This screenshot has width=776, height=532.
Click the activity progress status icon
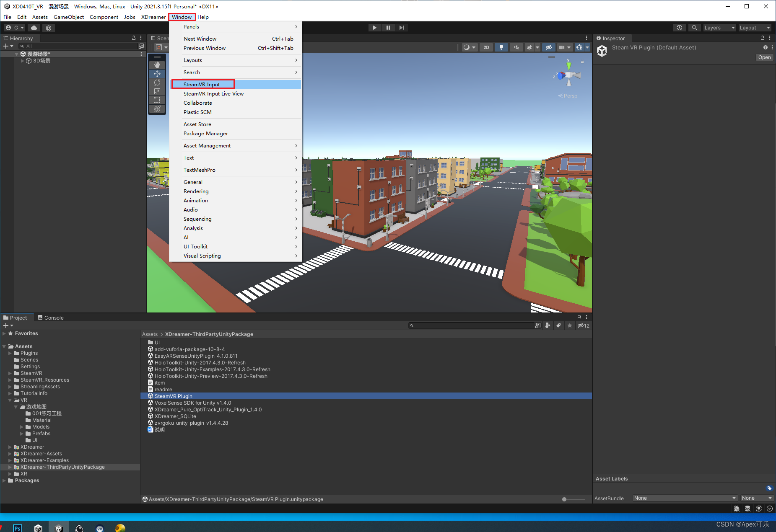pyautogui.click(x=770, y=509)
